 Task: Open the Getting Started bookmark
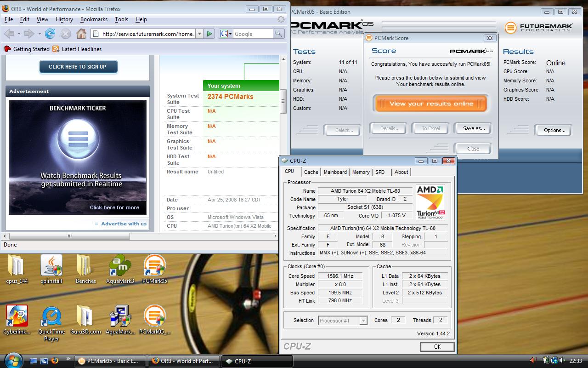point(27,49)
